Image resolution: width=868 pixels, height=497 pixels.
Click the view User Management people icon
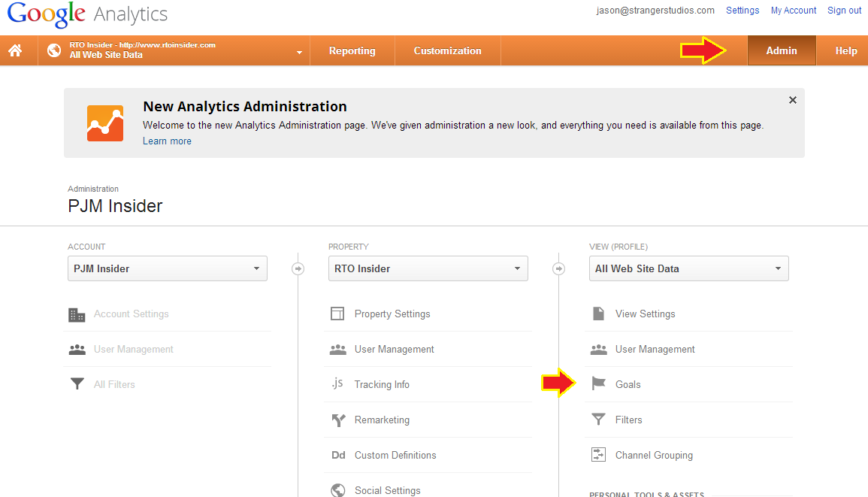pos(598,350)
